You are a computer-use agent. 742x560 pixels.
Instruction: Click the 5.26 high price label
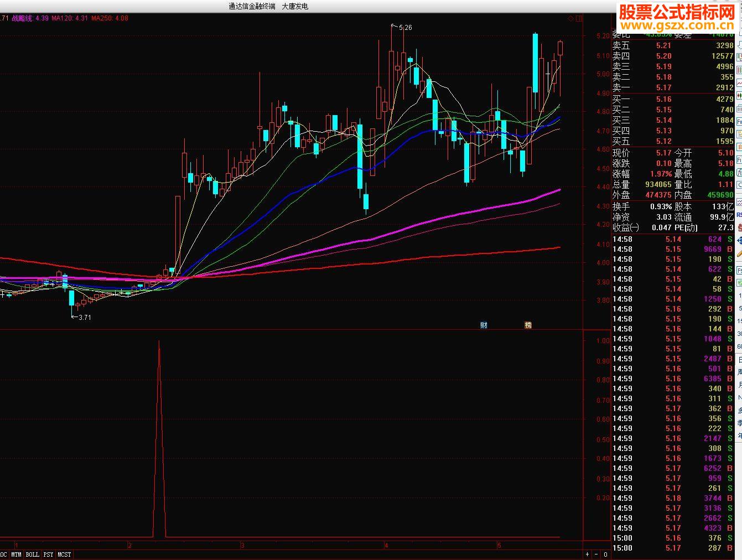tap(405, 27)
